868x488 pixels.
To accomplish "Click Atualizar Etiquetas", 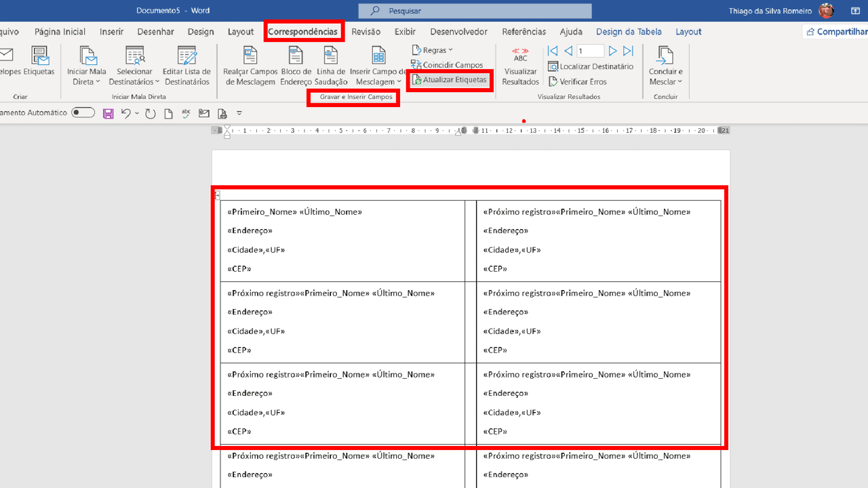I will tap(450, 80).
